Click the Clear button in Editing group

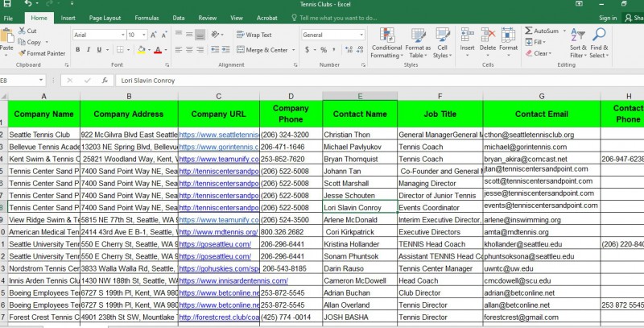tap(539, 53)
